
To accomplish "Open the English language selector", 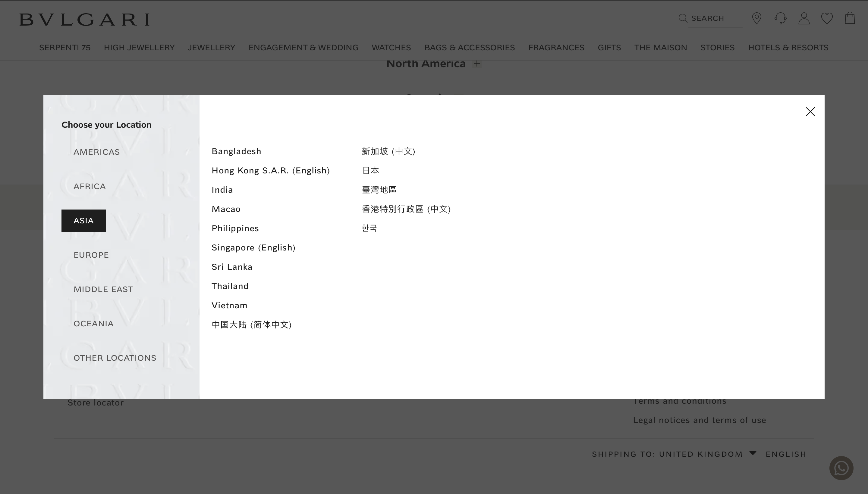I will coord(786,454).
